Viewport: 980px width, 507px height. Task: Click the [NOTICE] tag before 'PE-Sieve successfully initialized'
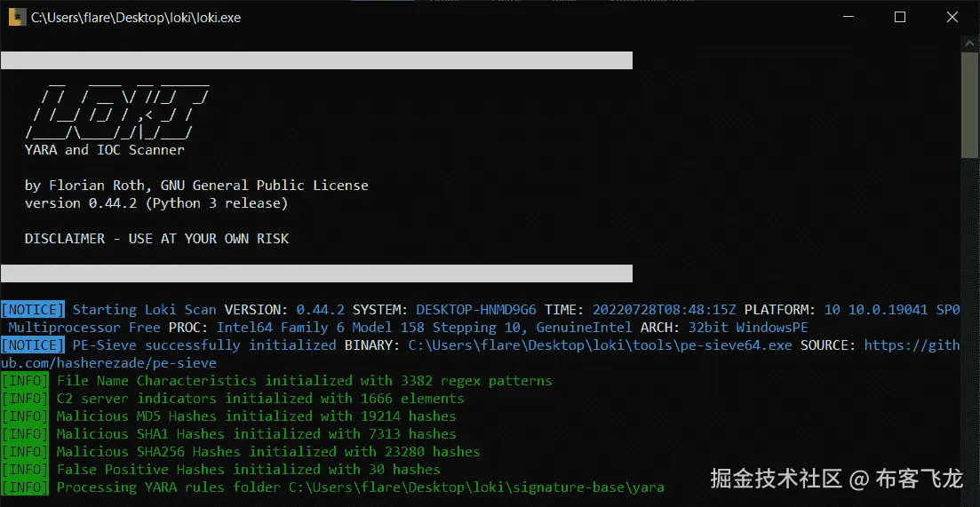[x=33, y=345]
